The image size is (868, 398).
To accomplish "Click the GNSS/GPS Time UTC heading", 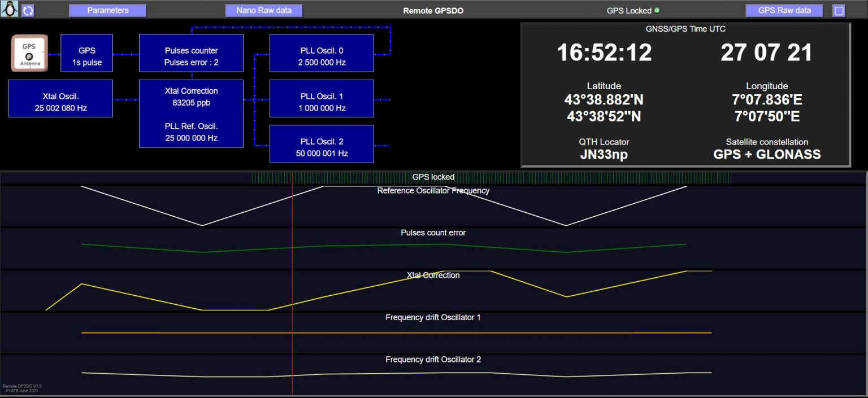I will [685, 29].
